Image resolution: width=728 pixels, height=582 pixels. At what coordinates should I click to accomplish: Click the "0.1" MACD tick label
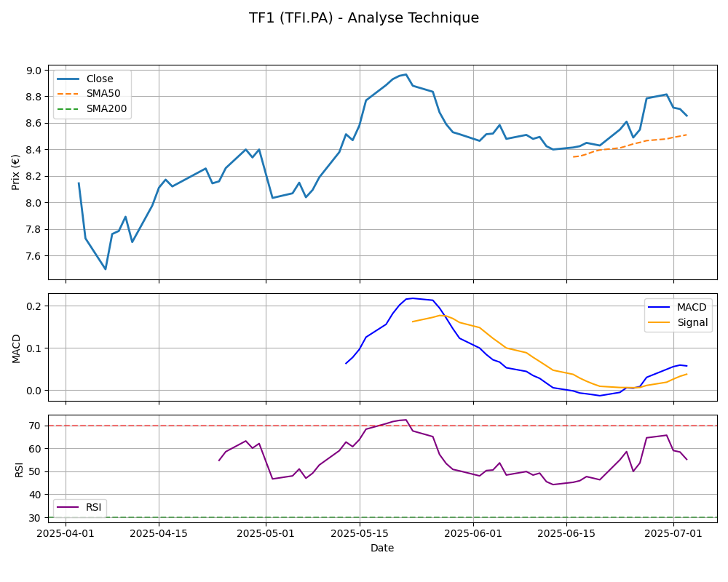(36, 348)
